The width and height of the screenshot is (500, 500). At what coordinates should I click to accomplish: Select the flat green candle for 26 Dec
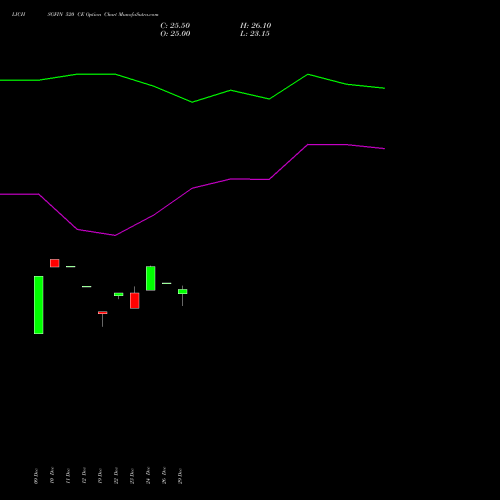tap(167, 283)
